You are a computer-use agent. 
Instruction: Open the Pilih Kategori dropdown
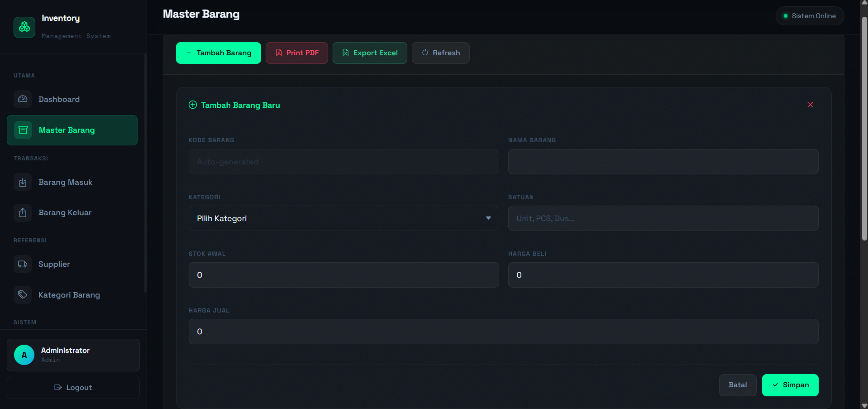coord(344,218)
